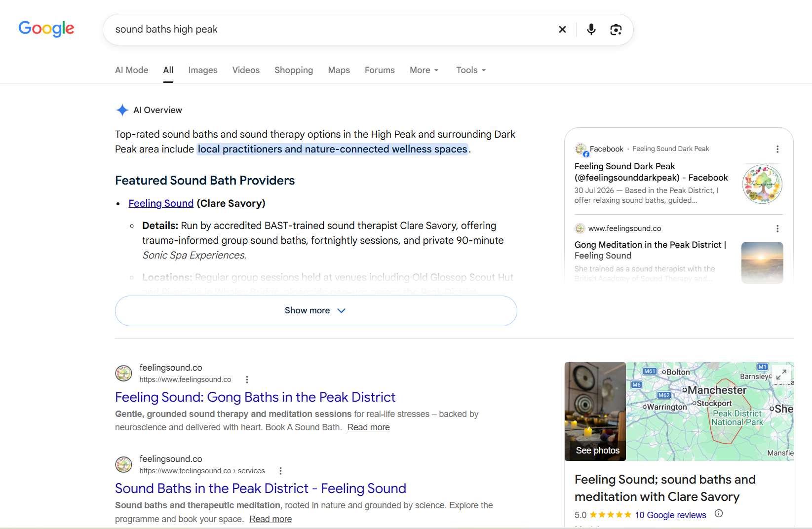Click Read more under Gong Baths result
This screenshot has width=812, height=529.
368,427
